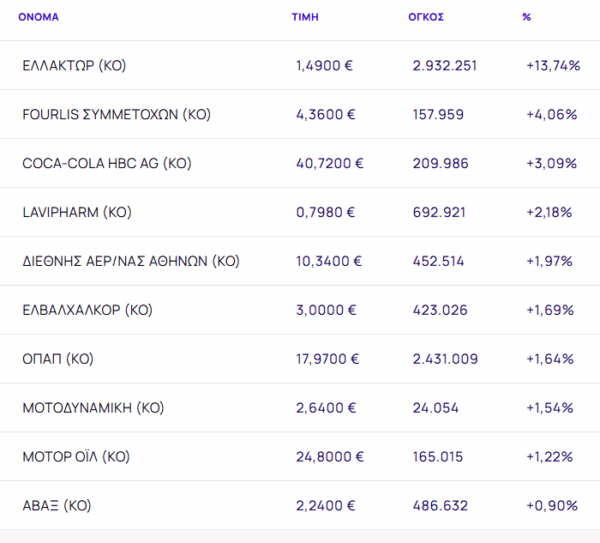Select the % change column header

coord(526,17)
